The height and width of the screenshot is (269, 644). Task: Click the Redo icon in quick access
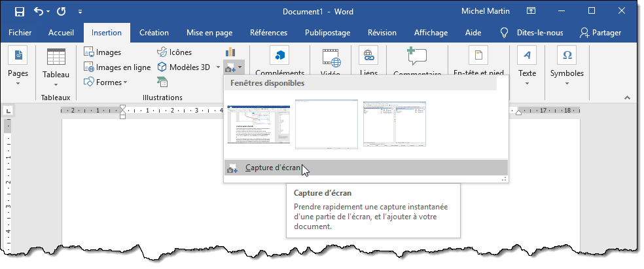(62, 12)
